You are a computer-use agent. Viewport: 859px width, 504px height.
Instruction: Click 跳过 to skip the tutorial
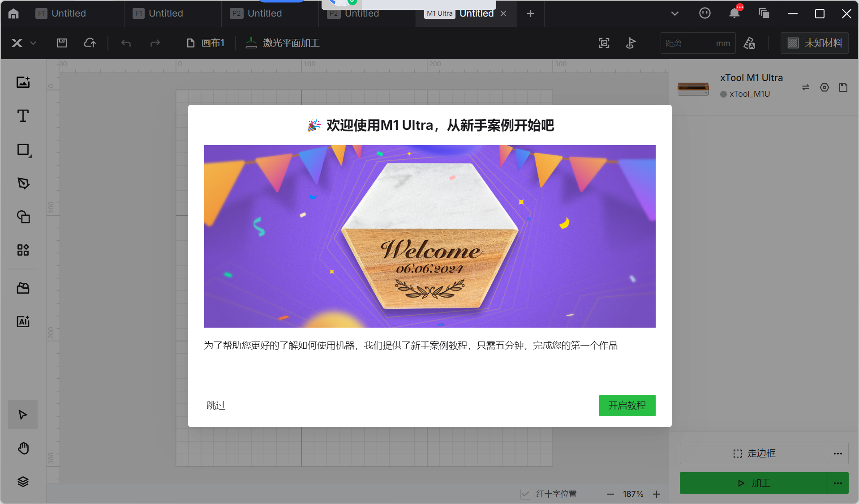click(216, 406)
